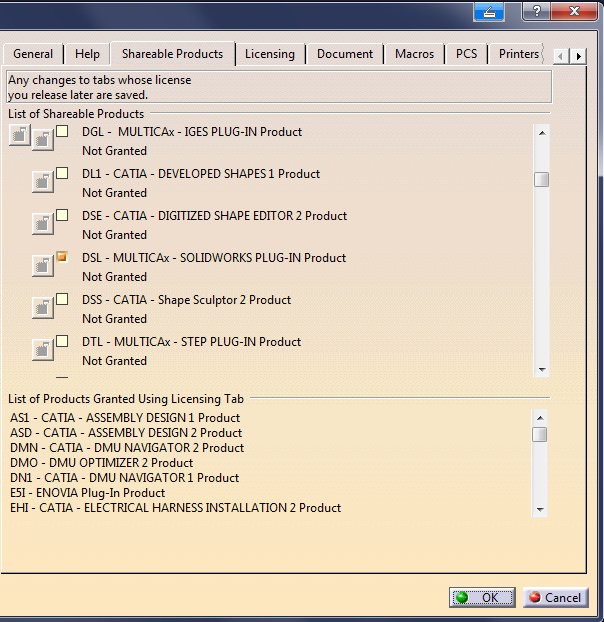Uncheck DSL SOLIDWORKS PLUG-IN checkbox

[x=62, y=257]
